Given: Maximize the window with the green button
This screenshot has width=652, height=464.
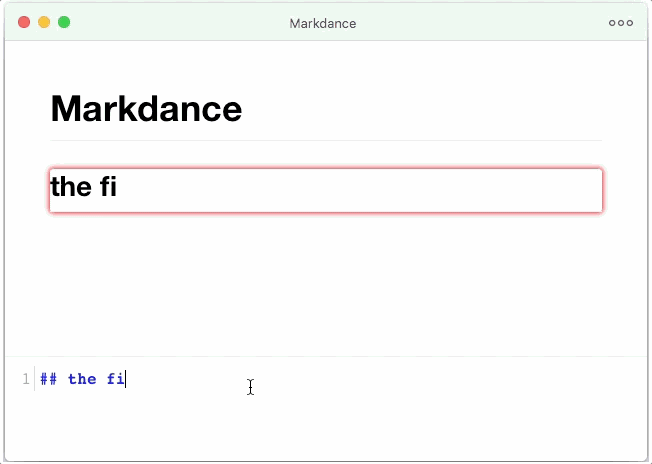Looking at the screenshot, I should pyautogui.click(x=64, y=22).
